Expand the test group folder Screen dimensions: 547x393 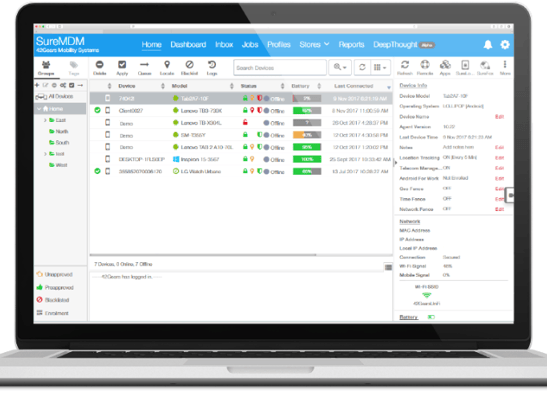point(45,153)
